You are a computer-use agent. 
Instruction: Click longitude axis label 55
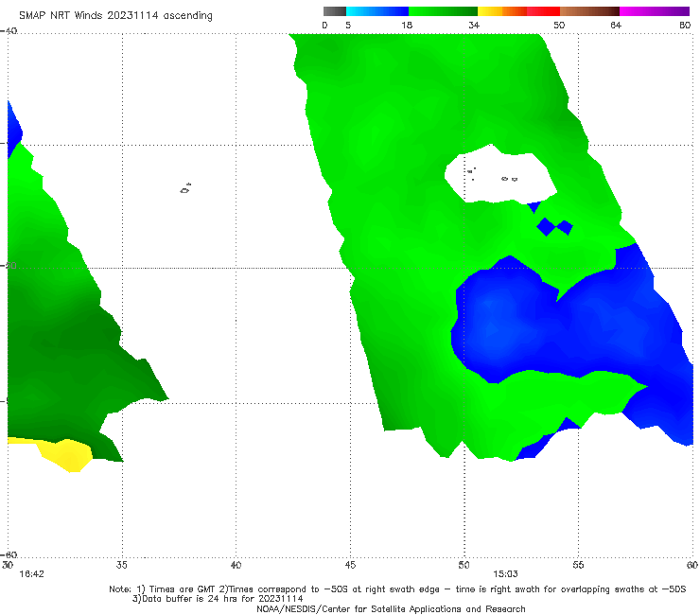point(578,565)
